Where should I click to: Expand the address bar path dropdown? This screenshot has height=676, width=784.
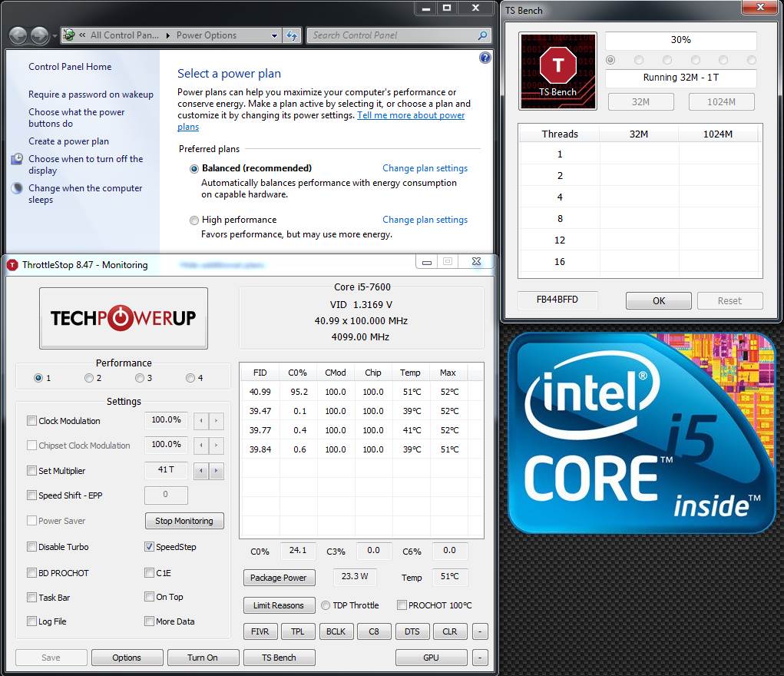(274, 35)
